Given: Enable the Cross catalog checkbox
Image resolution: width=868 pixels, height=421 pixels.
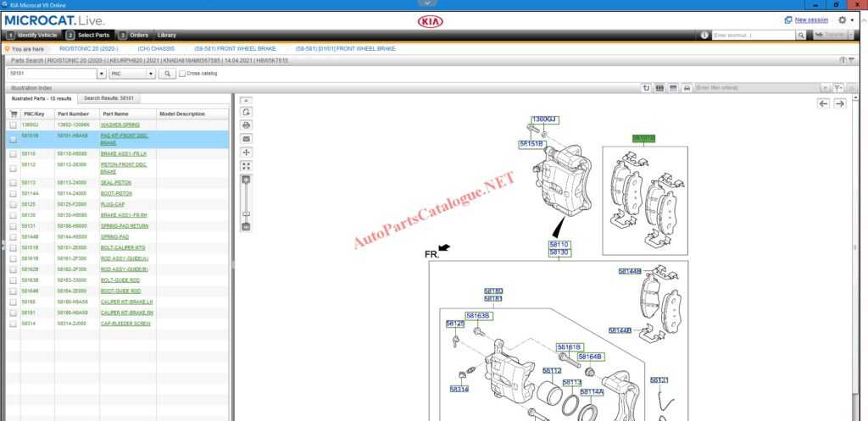Looking at the screenshot, I should click(182, 74).
